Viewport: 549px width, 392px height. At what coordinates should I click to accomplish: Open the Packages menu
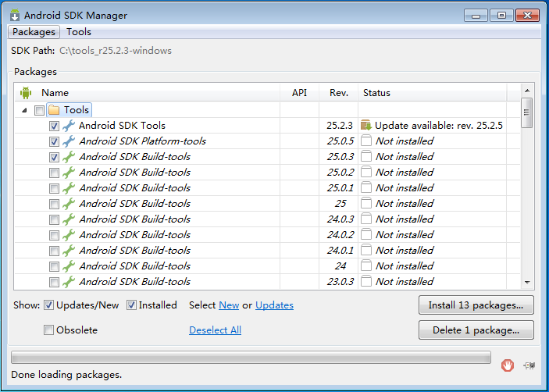tap(34, 32)
